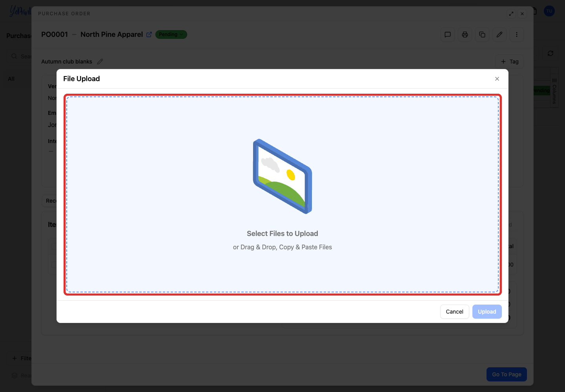The image size is (565, 392).
Task: Open the North Pine Apparel external link icon
Action: [x=149, y=34]
